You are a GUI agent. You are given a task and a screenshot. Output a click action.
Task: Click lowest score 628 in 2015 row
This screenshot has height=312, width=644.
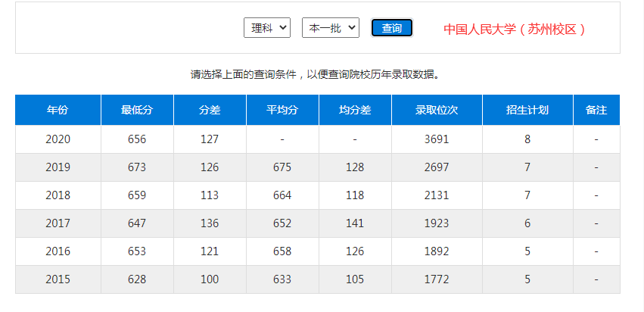137,279
